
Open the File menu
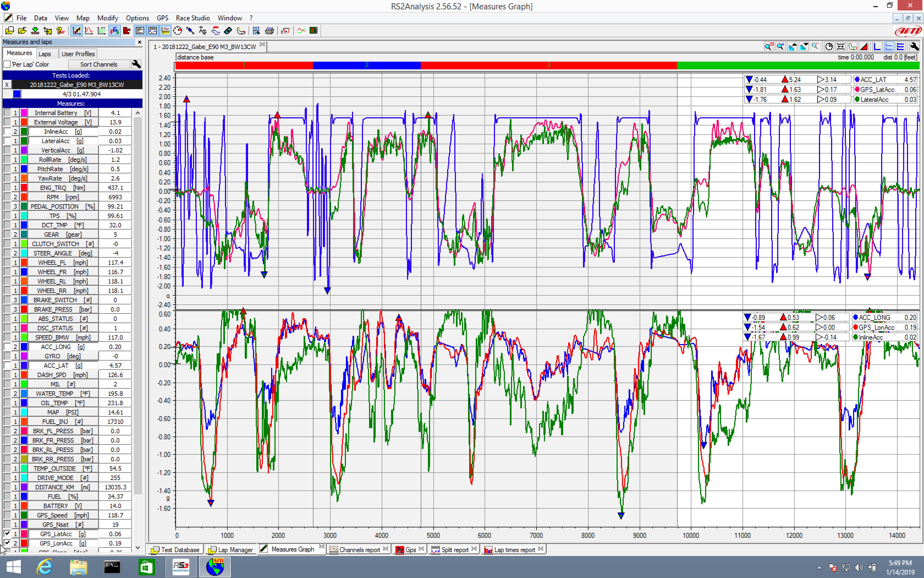tap(21, 18)
